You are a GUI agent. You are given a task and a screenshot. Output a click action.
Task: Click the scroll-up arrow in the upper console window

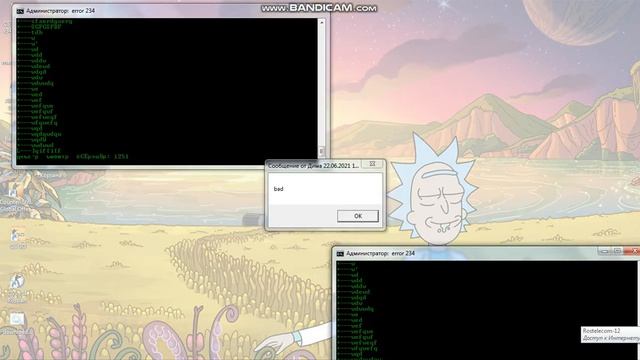point(321,22)
